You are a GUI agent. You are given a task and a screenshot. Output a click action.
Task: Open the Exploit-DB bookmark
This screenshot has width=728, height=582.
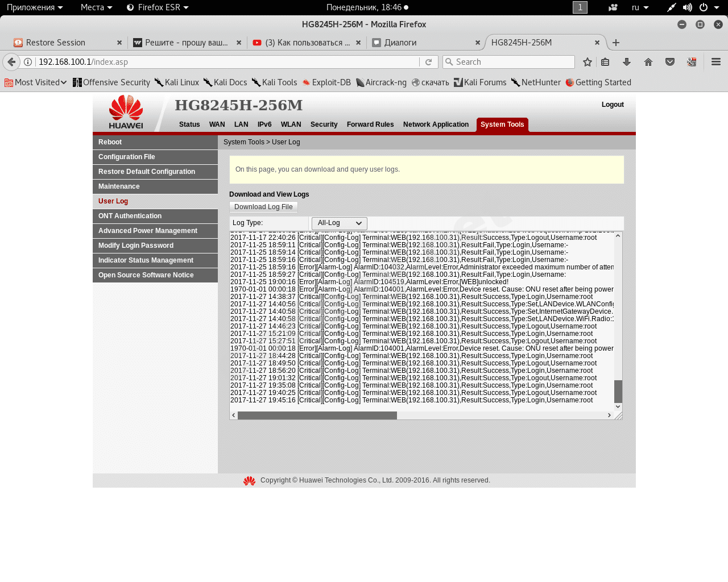pyautogui.click(x=326, y=82)
